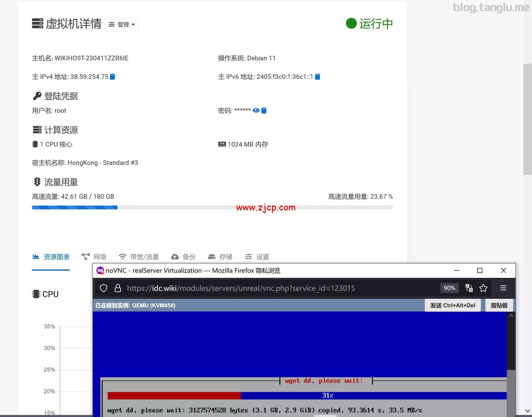Click the hostname WIKIHOST-230411ZZR6IE text
532x417 pixels.
coord(91,58)
